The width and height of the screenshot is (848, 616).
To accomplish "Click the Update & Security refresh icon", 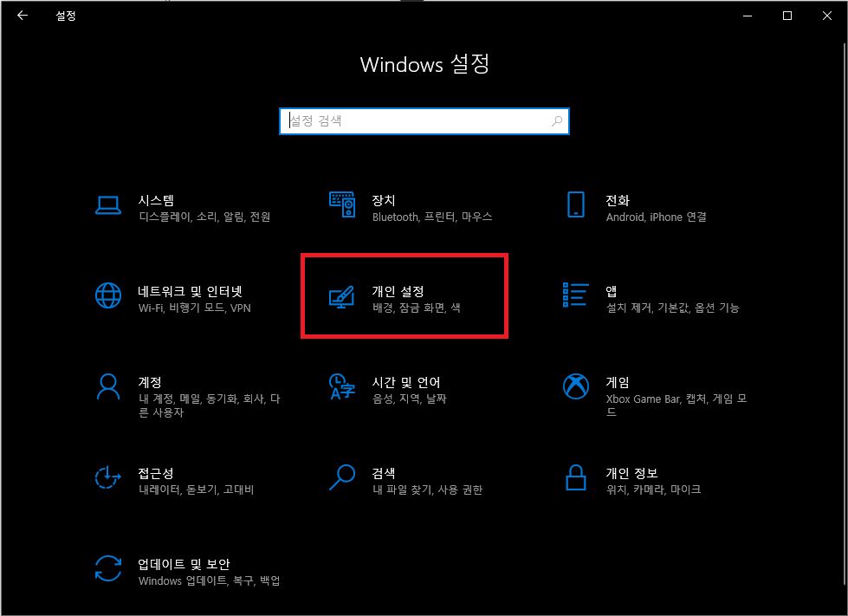I will pos(108,568).
